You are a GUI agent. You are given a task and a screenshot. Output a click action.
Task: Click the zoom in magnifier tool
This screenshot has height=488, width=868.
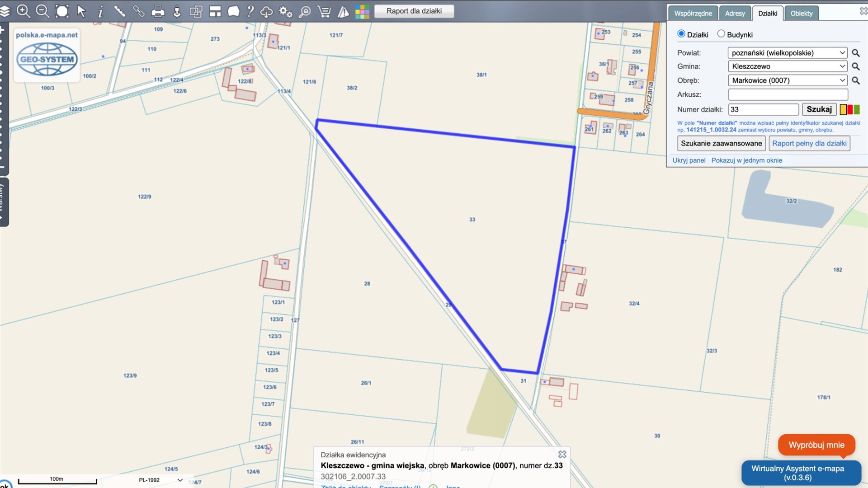tap(23, 11)
